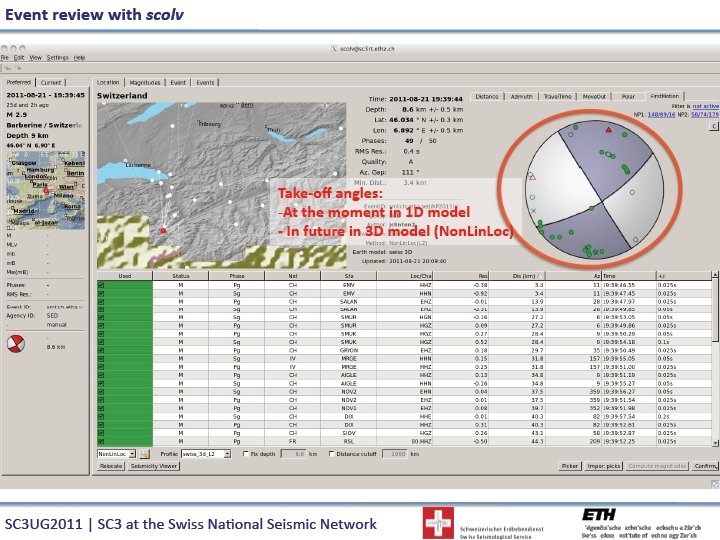Switch plot to the Polar tab
Image resolution: width=720 pixels, height=540 pixels.
point(628,96)
